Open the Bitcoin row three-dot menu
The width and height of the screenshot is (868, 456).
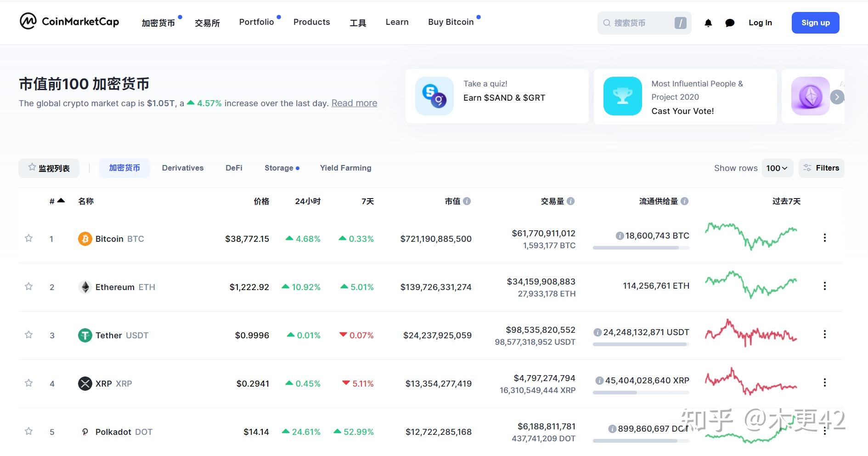click(x=825, y=238)
